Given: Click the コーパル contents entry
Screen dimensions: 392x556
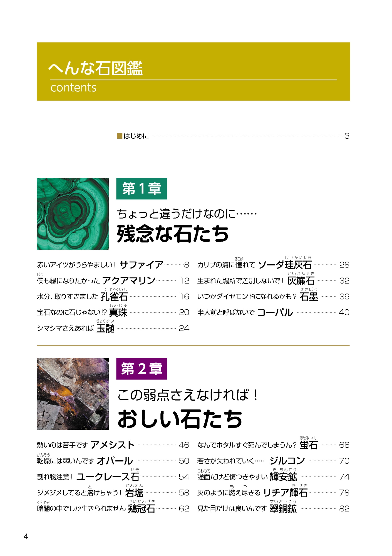Looking at the screenshot, I should (273, 312).
